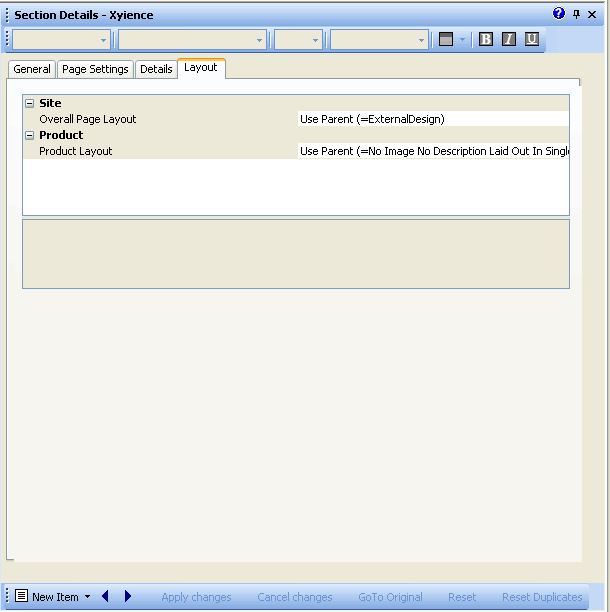
Task: Collapse the Product property group
Action: (30, 135)
